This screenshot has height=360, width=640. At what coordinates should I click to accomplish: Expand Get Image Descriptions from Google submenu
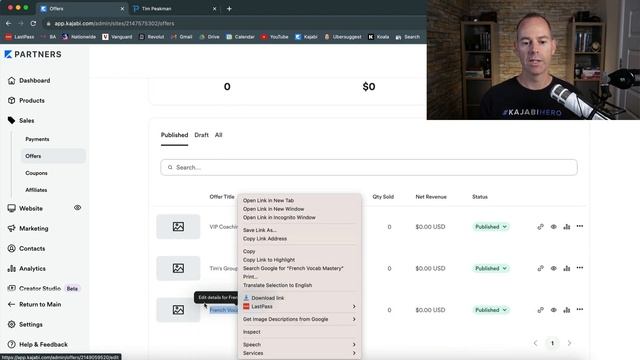[x=299, y=319]
